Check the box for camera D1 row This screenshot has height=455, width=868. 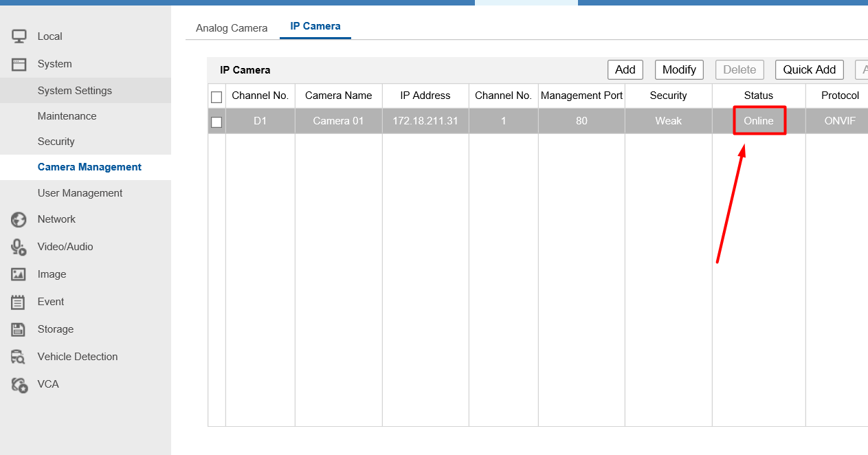[x=216, y=122]
